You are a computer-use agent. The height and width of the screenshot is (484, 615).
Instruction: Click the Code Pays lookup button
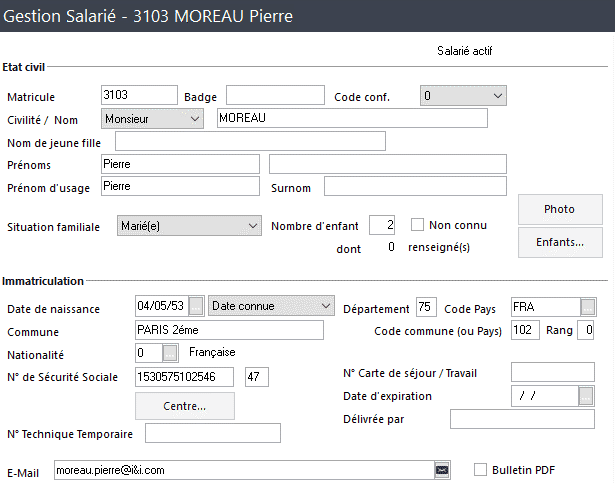[588, 307]
